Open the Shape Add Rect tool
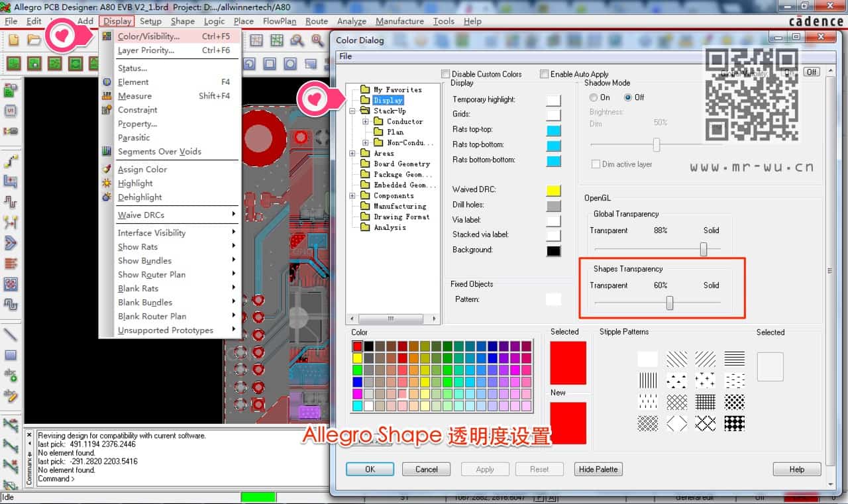The height and width of the screenshot is (504, 848). click(269, 64)
